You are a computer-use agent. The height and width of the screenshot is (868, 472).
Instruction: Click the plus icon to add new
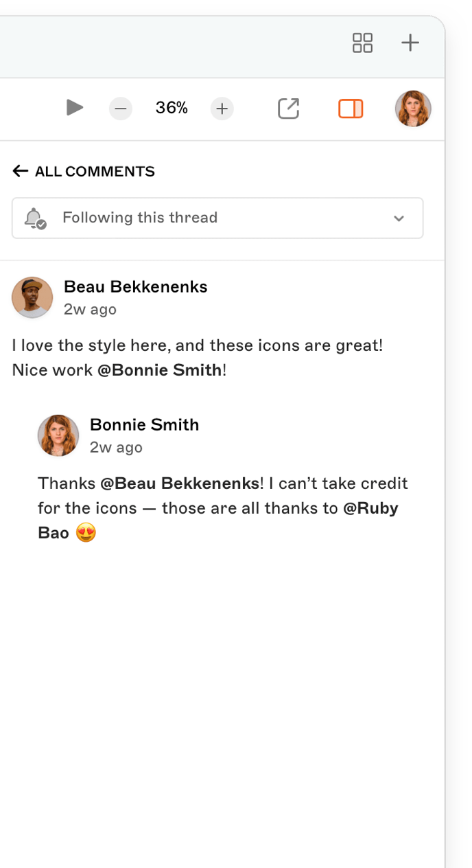(410, 43)
